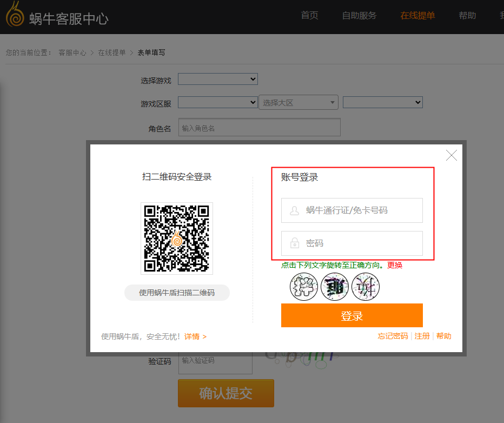
Task: Click the QR code image for secure login
Action: click(177, 239)
